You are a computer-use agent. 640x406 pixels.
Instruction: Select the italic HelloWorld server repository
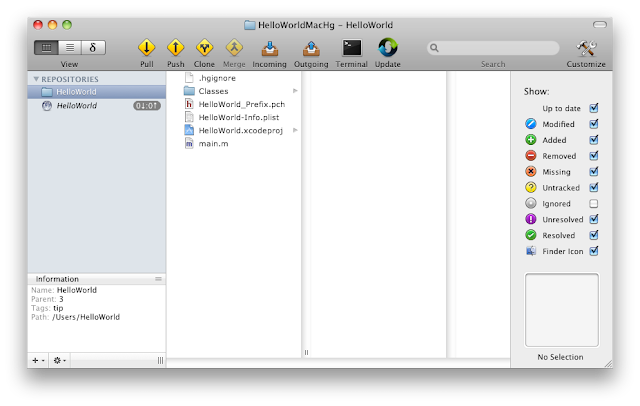click(x=97, y=106)
